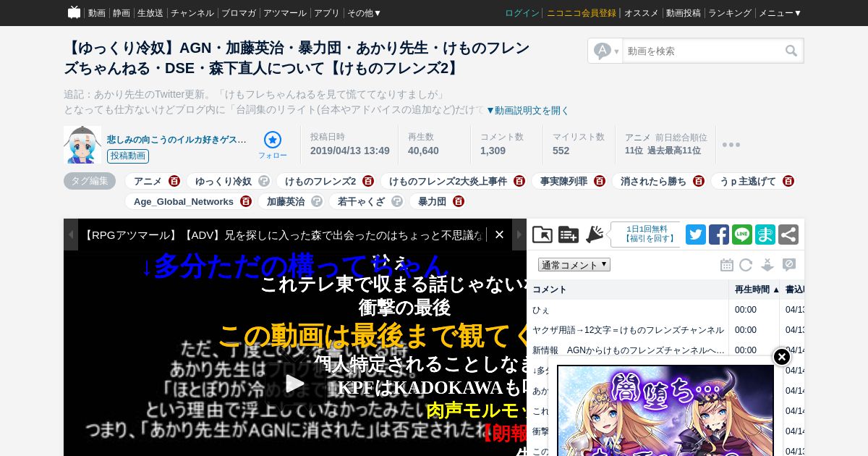Share video on LINE
This screenshot has width=868, height=456.
click(742, 235)
